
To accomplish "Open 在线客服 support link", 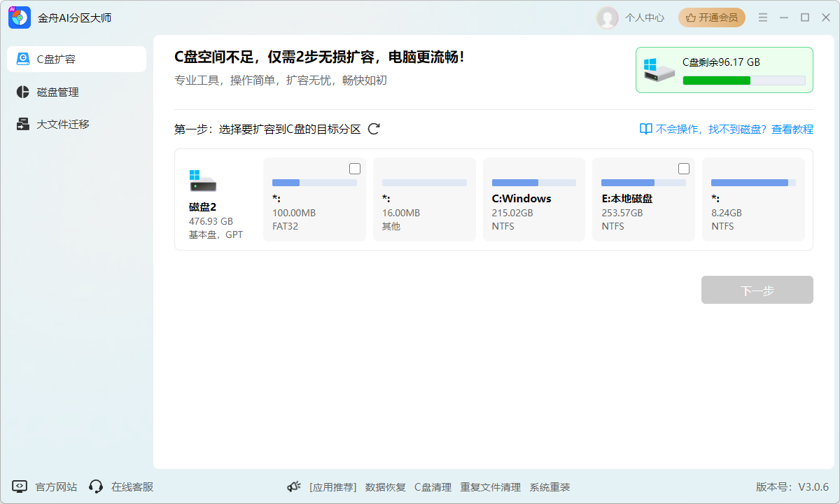I will point(132,486).
